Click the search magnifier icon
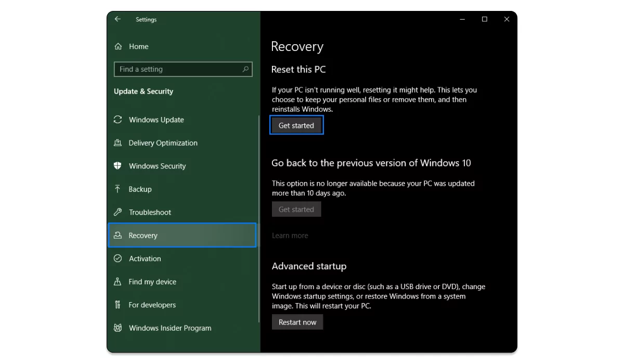Viewport: 624px width, 364px height. (245, 69)
